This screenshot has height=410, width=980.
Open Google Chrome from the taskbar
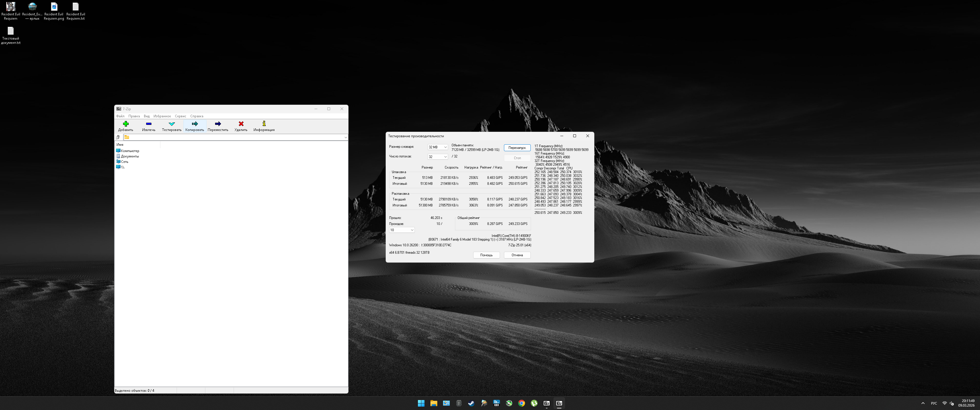pos(521,403)
